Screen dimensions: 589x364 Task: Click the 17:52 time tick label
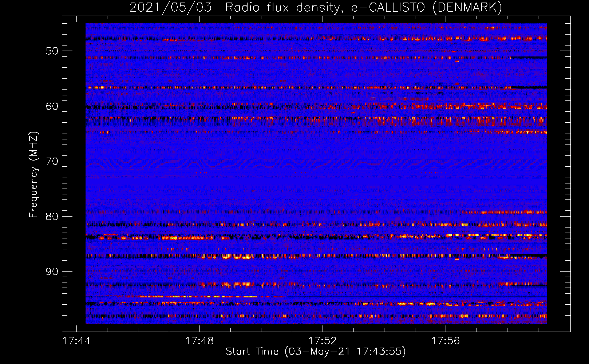[x=323, y=341]
